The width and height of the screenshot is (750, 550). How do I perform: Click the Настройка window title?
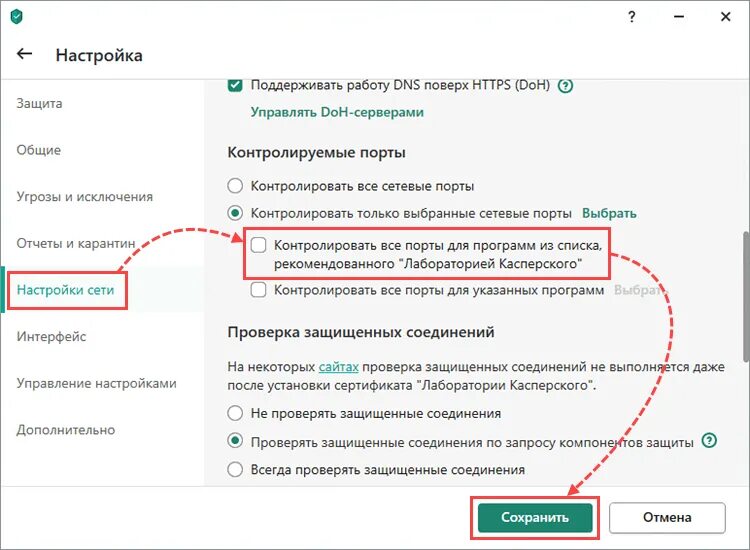(99, 55)
